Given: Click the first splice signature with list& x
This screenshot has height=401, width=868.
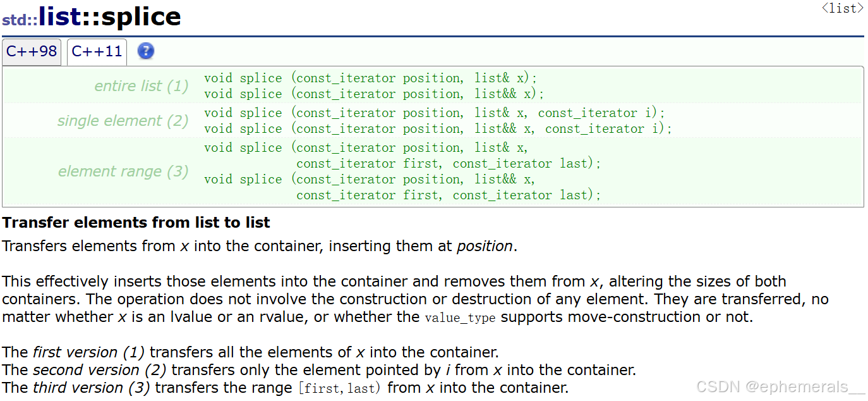Looking at the screenshot, I should point(370,78).
